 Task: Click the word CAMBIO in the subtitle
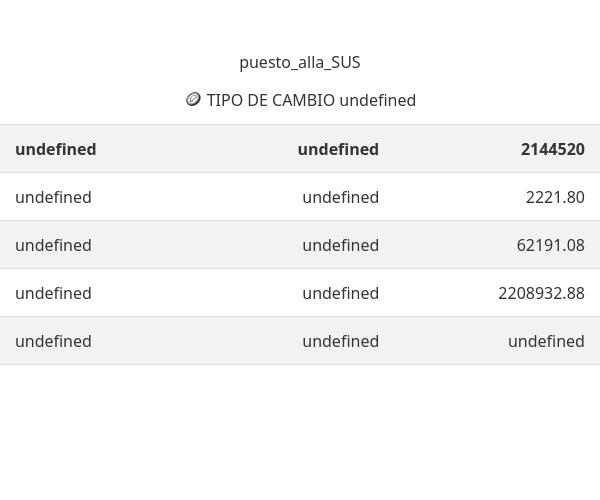[301, 100]
